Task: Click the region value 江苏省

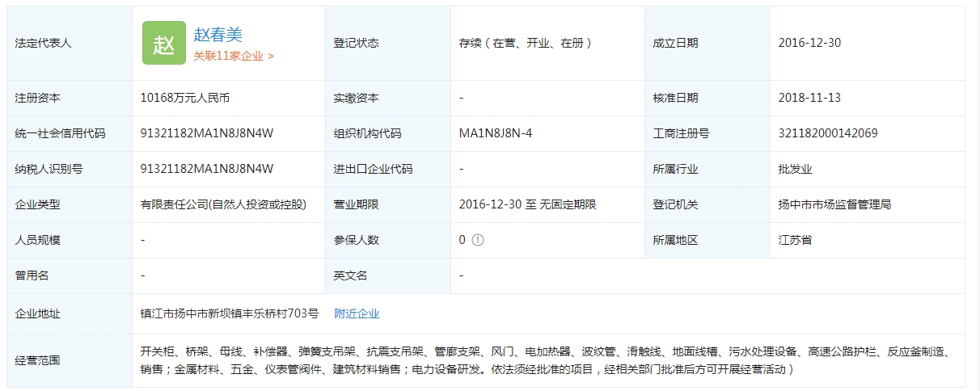Action: pyautogui.click(x=795, y=240)
